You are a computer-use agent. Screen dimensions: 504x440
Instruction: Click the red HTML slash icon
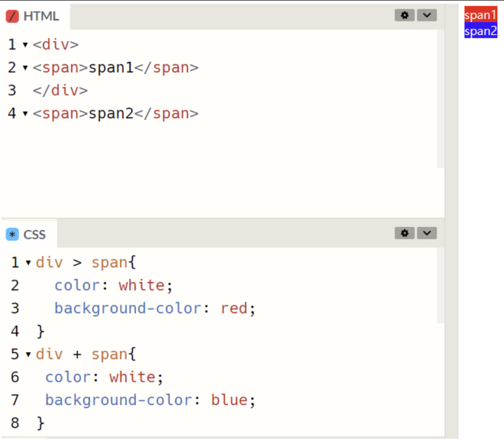12,16
